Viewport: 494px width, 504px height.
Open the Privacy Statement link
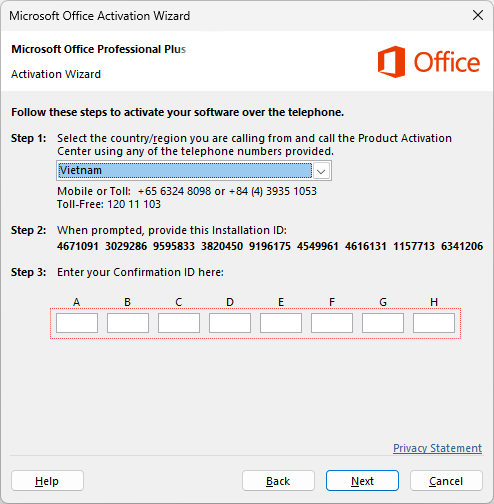click(437, 448)
